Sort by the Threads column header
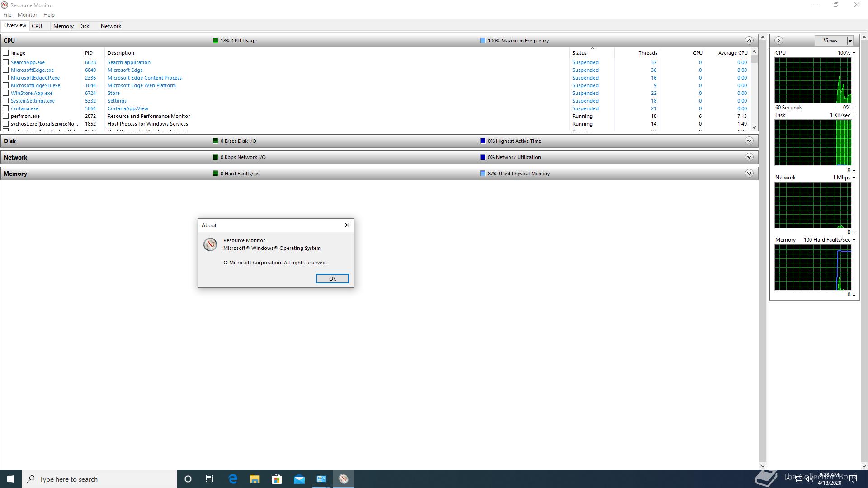 (637, 53)
